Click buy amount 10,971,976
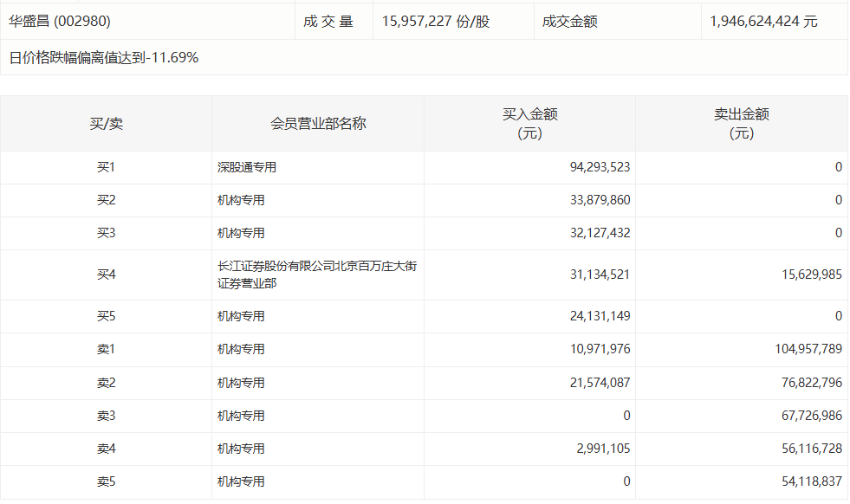This screenshot has height=504, width=850. pos(600,350)
